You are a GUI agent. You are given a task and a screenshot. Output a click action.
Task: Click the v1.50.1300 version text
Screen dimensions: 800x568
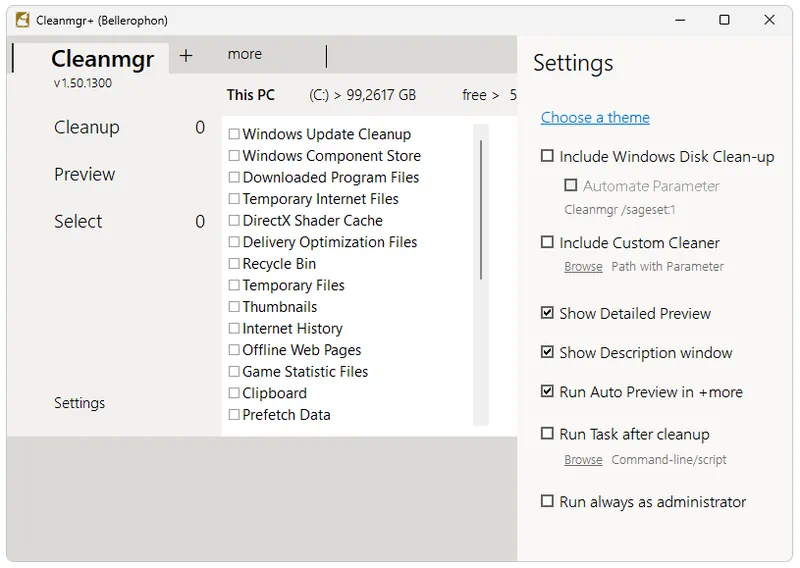point(83,83)
